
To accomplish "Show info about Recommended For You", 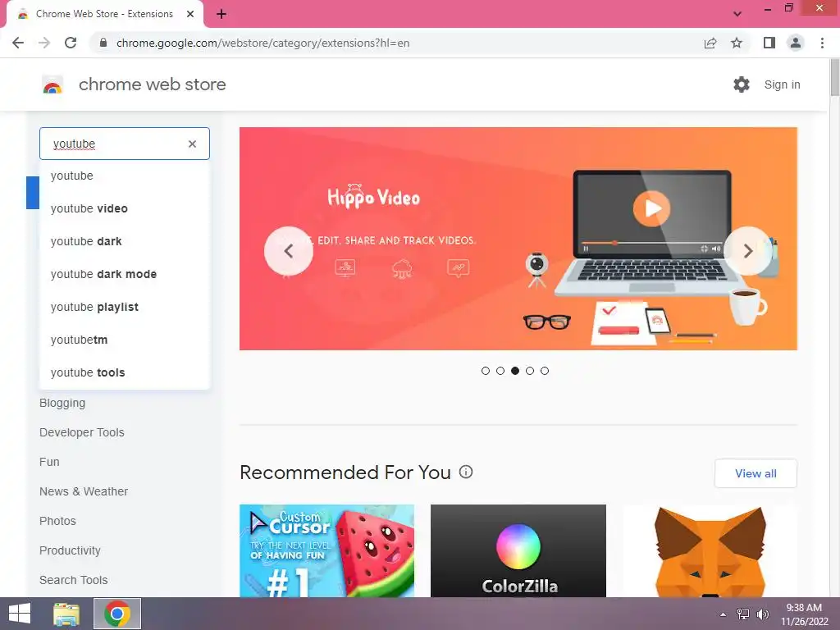I will click(466, 472).
